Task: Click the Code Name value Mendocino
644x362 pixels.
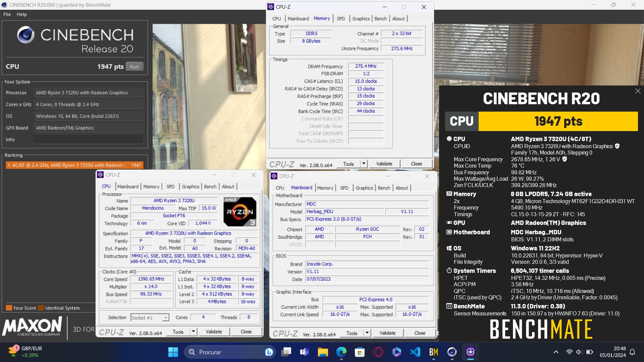Action: coord(153,208)
